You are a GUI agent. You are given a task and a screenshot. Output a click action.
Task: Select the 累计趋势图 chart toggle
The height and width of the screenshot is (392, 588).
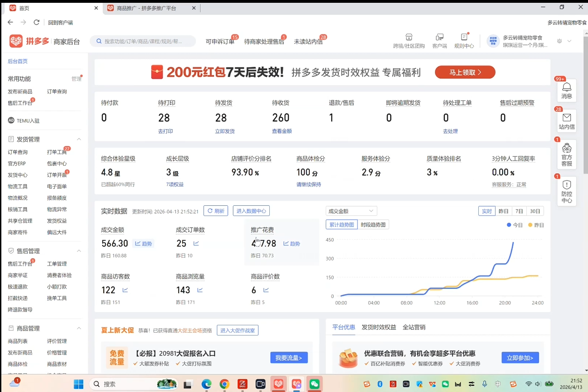pos(342,225)
